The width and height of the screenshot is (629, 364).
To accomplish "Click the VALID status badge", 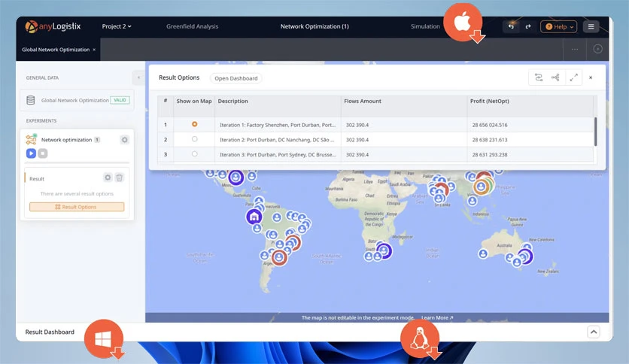I will pyautogui.click(x=120, y=100).
